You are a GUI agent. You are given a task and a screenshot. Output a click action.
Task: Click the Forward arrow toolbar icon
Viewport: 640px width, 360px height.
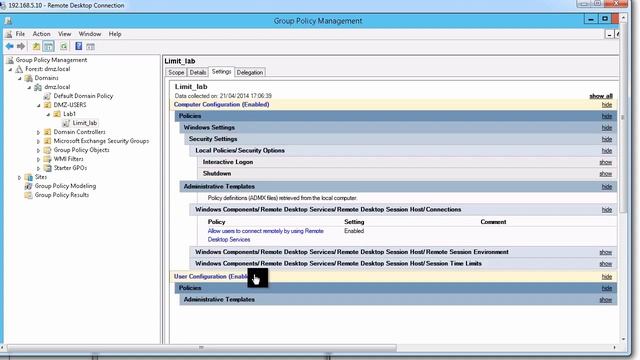[x=21, y=47]
